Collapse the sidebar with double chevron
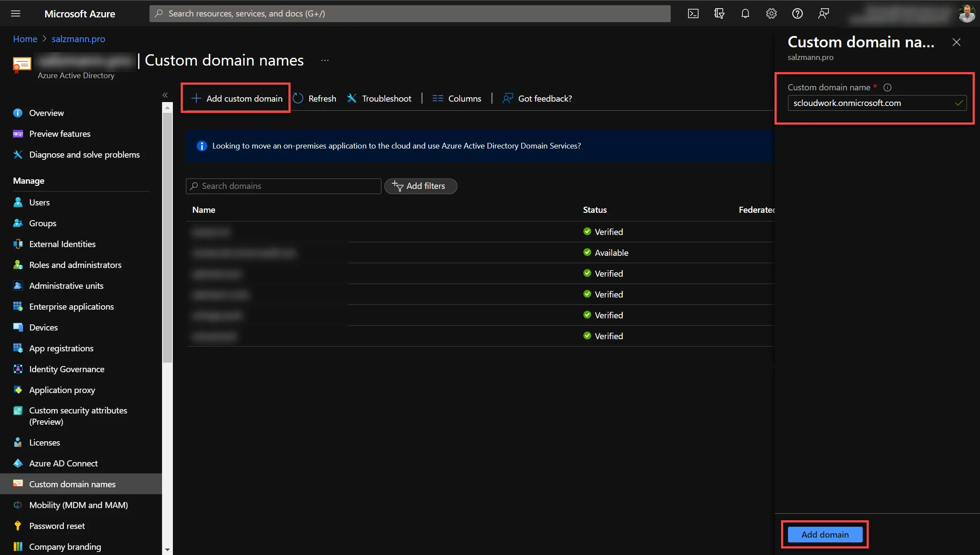The width and height of the screenshot is (980, 555). click(x=165, y=95)
